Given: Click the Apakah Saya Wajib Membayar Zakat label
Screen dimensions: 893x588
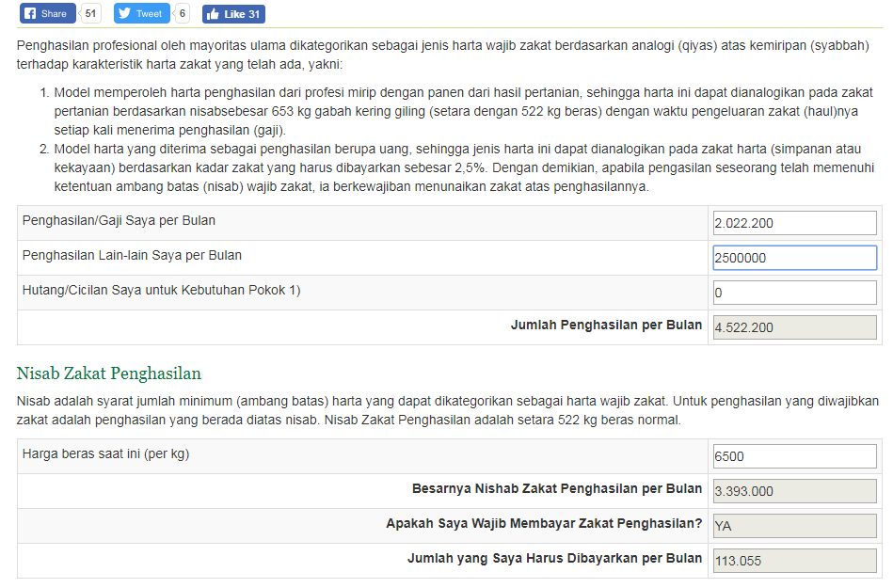Looking at the screenshot, I should [x=544, y=523].
